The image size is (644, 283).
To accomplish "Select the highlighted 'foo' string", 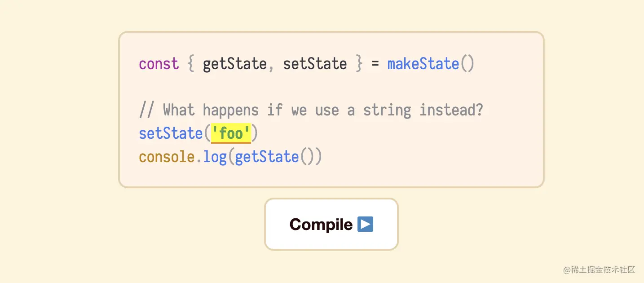I will (x=231, y=133).
